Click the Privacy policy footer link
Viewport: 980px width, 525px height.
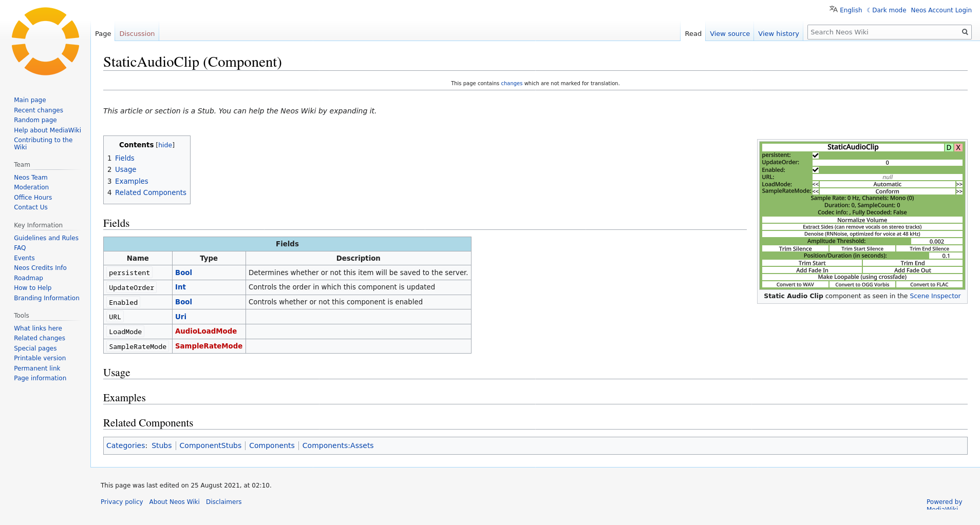122,502
